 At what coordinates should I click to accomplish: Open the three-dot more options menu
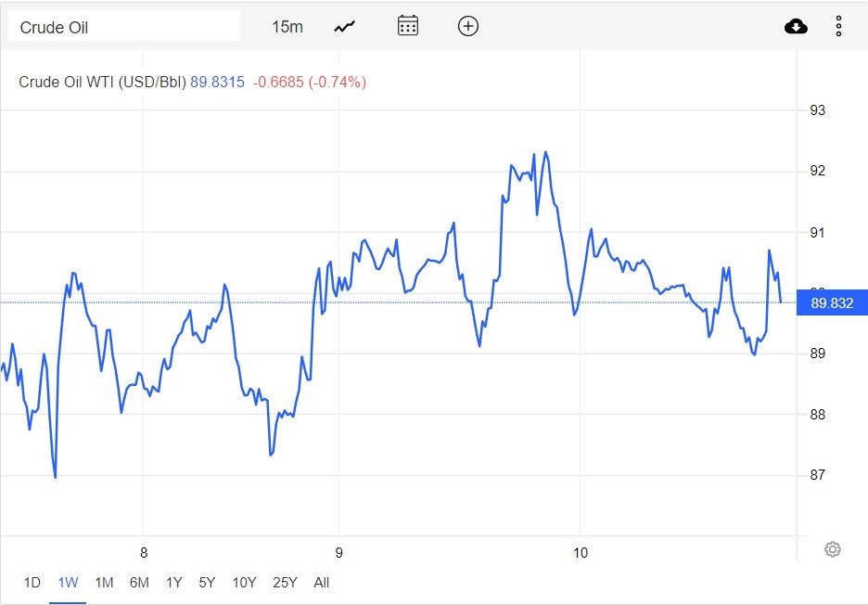[x=838, y=27]
